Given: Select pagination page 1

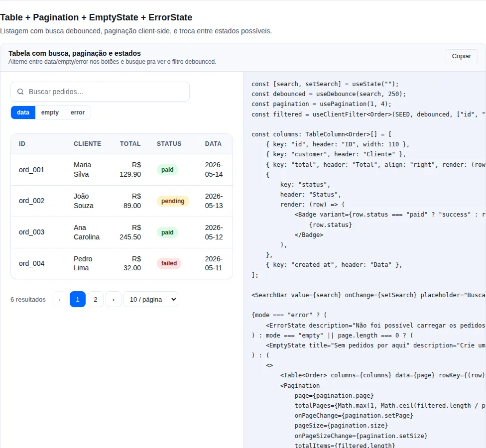Looking at the screenshot, I should 78,299.
